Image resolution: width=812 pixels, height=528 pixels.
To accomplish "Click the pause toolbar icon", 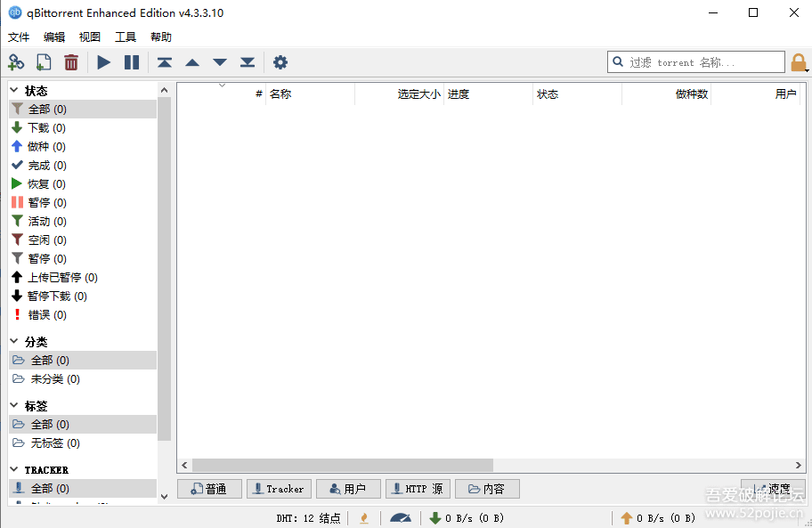I will tap(132, 62).
